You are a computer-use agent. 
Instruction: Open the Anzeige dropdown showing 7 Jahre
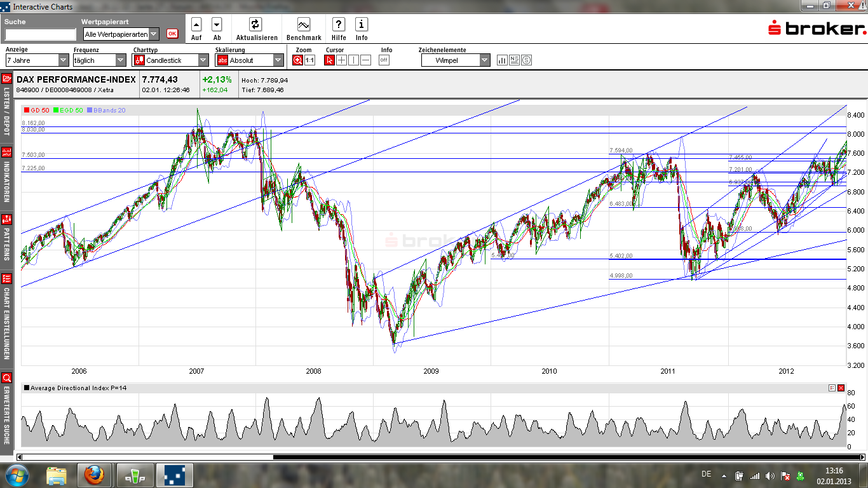click(x=62, y=60)
